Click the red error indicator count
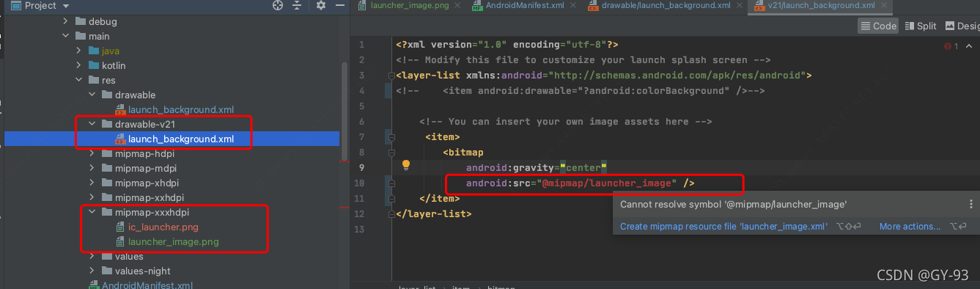The width and height of the screenshot is (980, 289). [951, 46]
